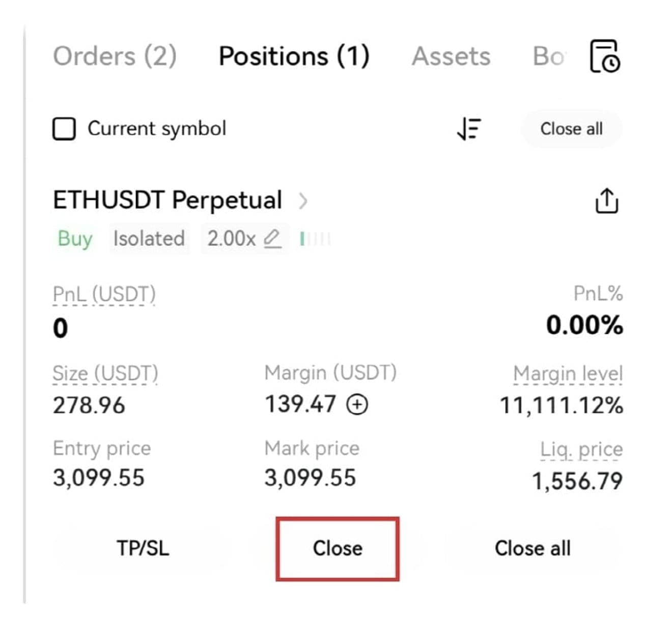
Task: Open the ETHUSDT Perpetual contract title
Action: [167, 200]
